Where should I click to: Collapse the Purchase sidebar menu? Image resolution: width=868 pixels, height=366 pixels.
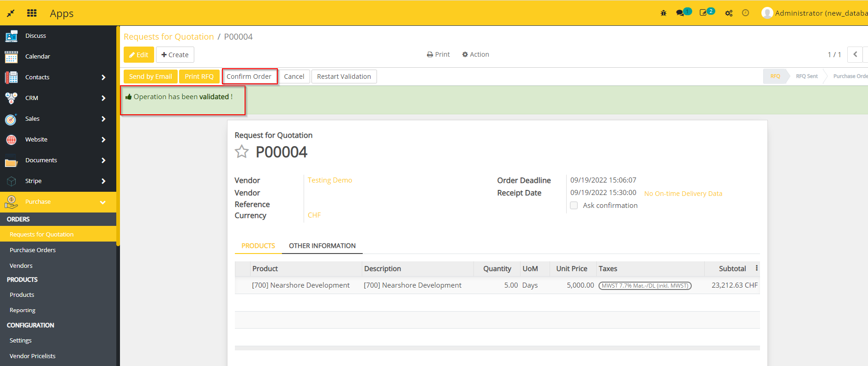(102, 202)
